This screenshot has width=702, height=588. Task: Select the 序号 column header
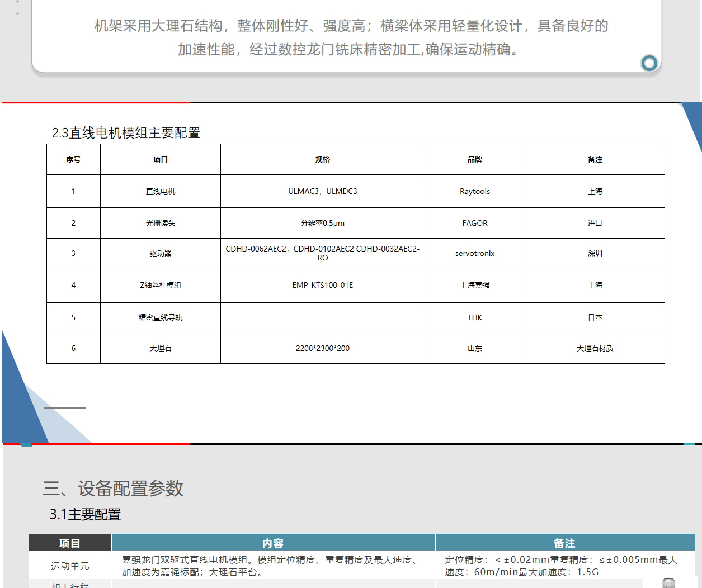coord(73,160)
